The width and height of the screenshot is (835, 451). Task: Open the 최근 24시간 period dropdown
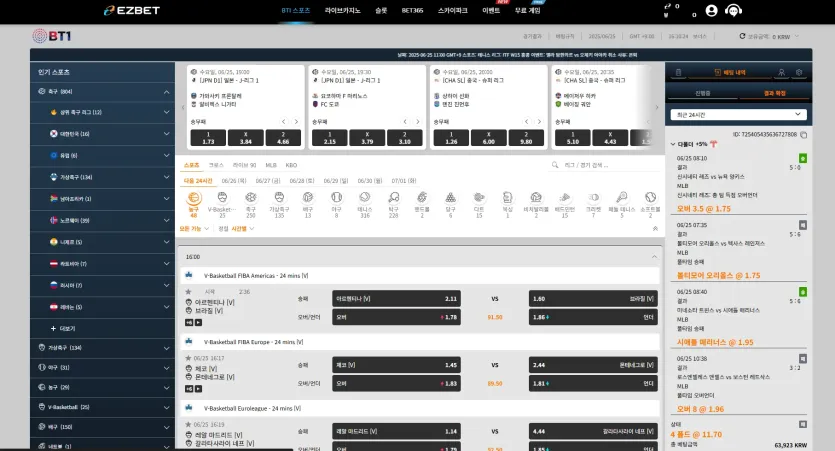[738, 114]
